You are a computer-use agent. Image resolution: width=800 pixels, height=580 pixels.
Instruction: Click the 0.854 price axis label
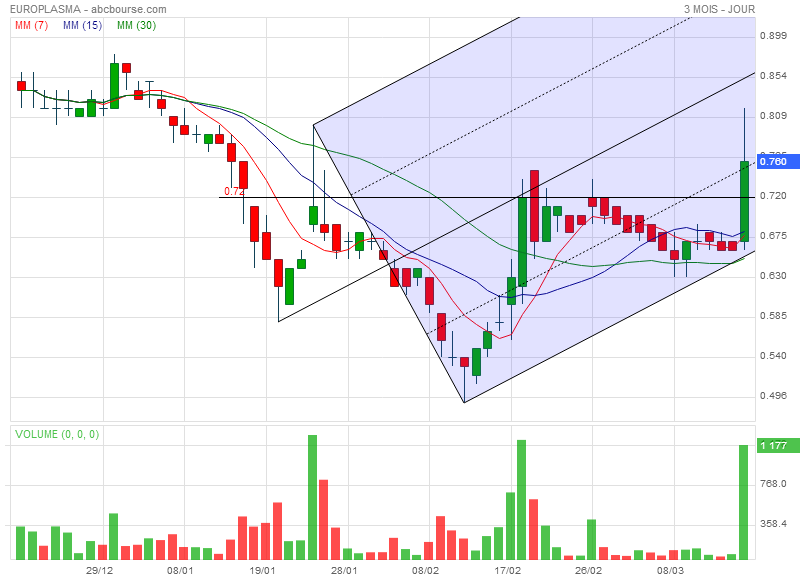(773, 75)
